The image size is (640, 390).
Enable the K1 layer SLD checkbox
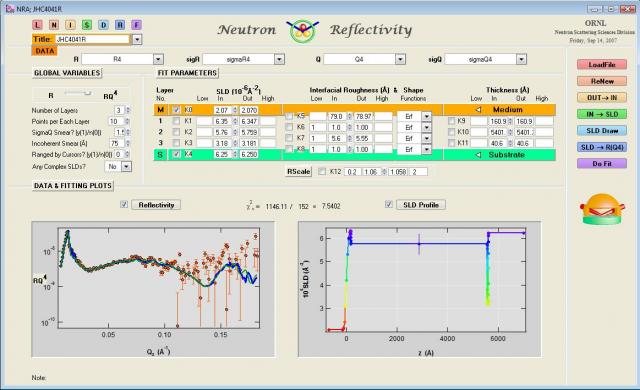pyautogui.click(x=176, y=121)
